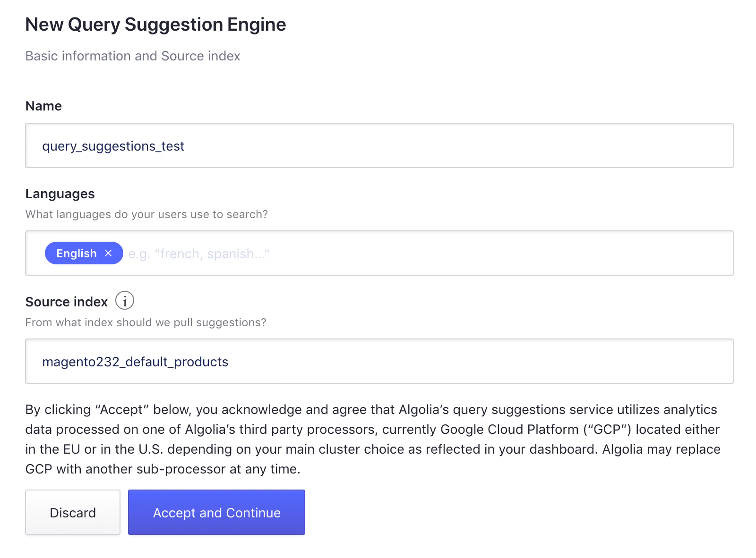Open the source index picker showing magento232_default_products
Image resolution: width=756 pixels, height=558 pixels.
point(378,361)
